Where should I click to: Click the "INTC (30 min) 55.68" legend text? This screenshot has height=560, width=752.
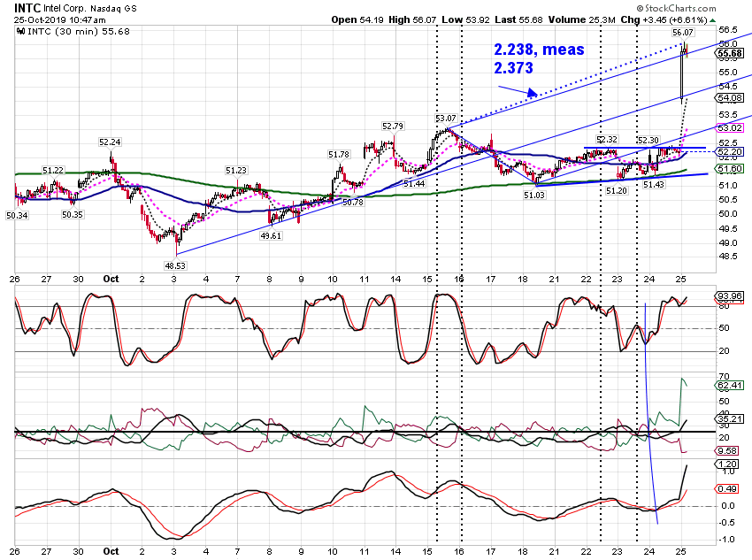(79, 31)
